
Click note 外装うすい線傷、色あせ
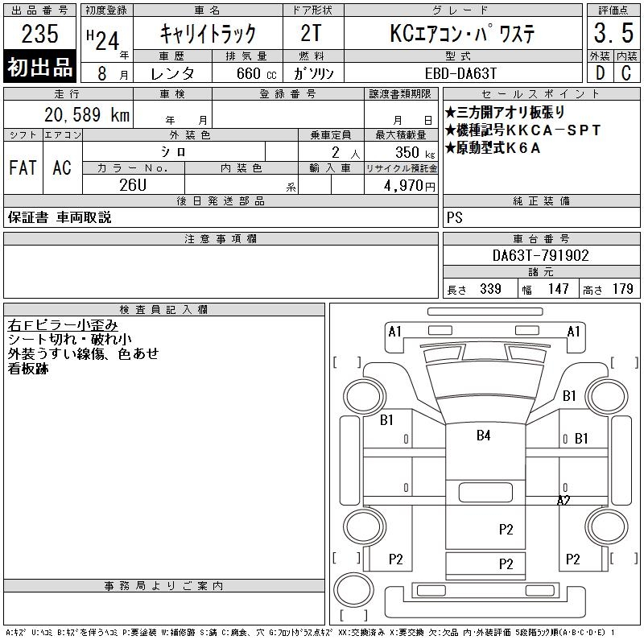point(84,353)
